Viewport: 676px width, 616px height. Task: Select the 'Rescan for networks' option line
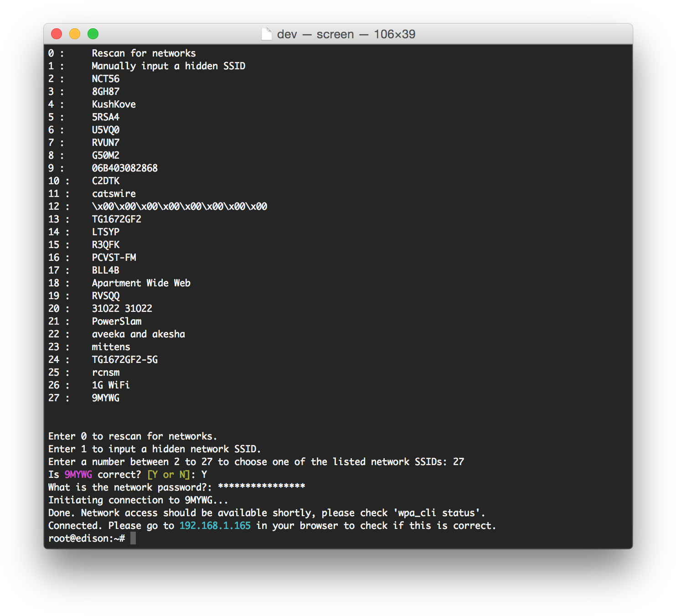click(x=144, y=53)
